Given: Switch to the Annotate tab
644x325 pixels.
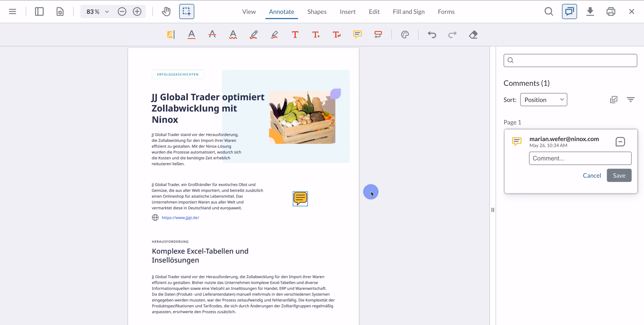Looking at the screenshot, I should click(281, 11).
